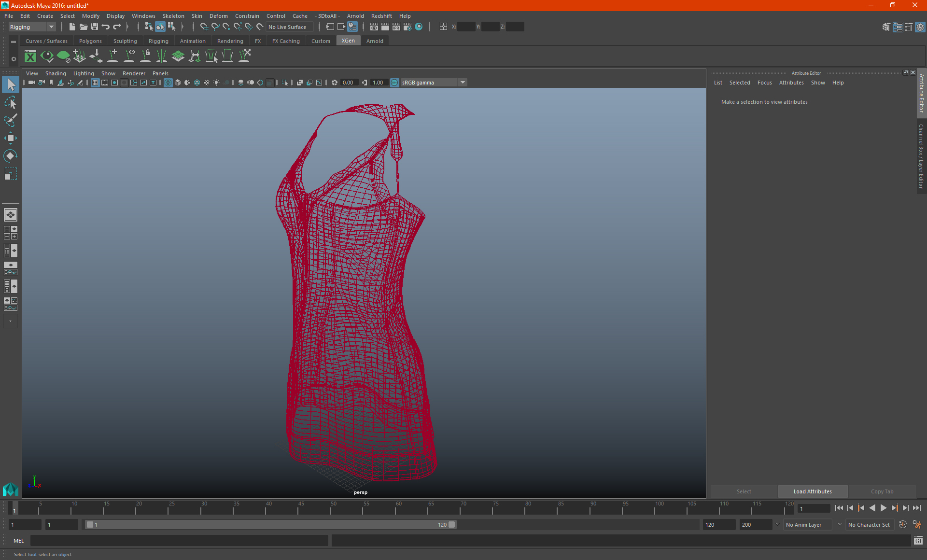This screenshot has width=927, height=560.
Task: Open the No Anim Layer dropdown
Action: (x=808, y=525)
